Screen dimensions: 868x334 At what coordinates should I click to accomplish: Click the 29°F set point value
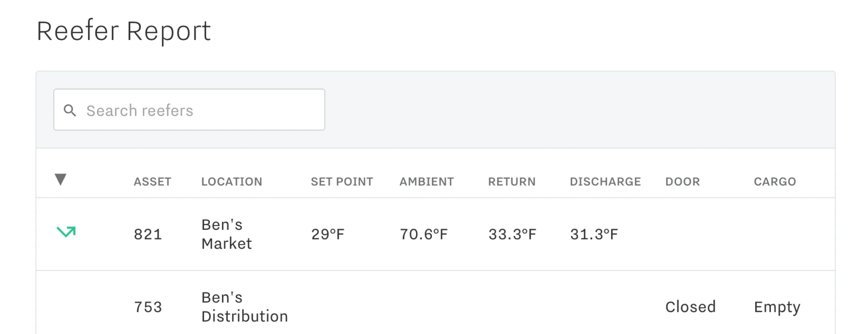pyautogui.click(x=328, y=234)
